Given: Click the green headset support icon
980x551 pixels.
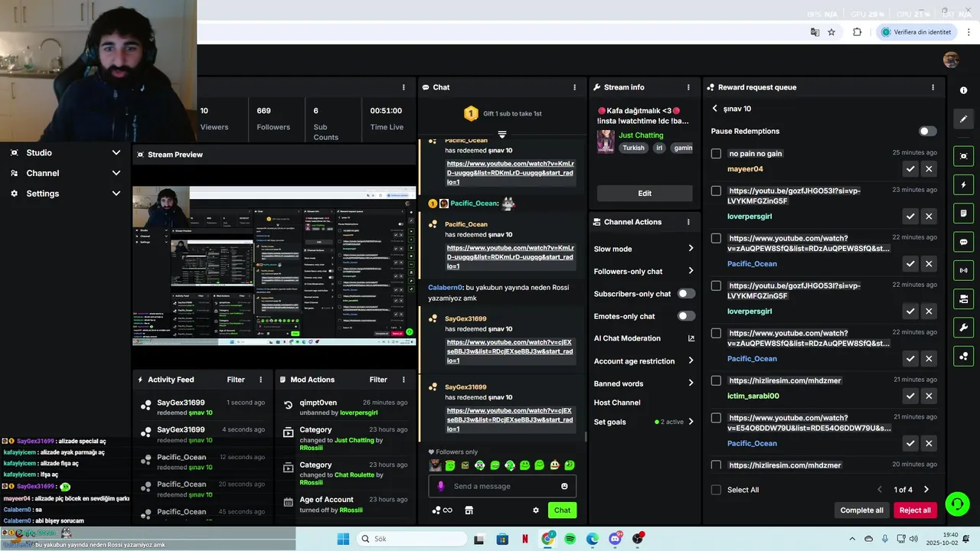Looking at the screenshot, I should pos(957,504).
